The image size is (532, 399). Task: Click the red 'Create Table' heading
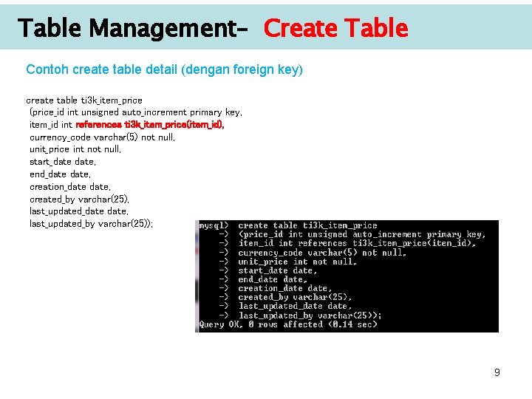coord(336,28)
